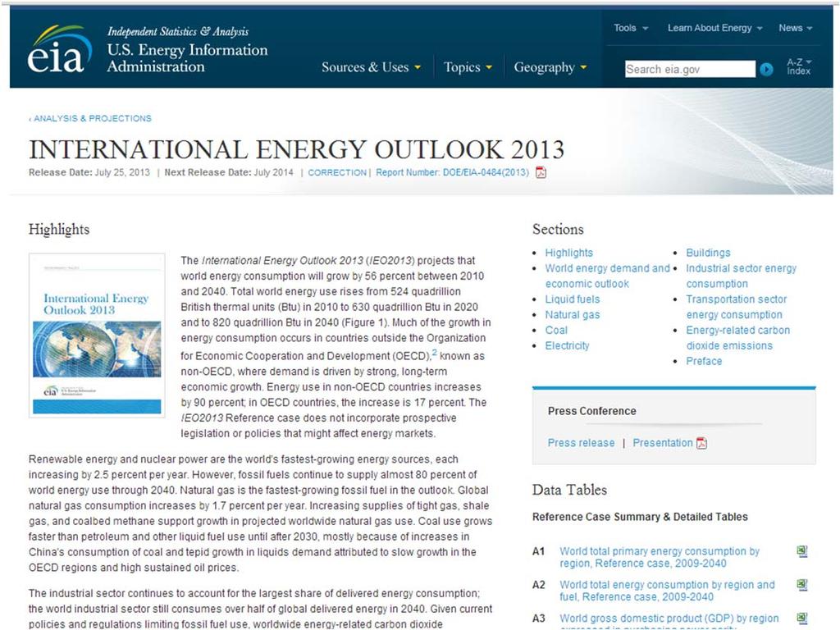Screen dimensions: 840x630
Task: Open the Topics menu
Action: pos(468,67)
